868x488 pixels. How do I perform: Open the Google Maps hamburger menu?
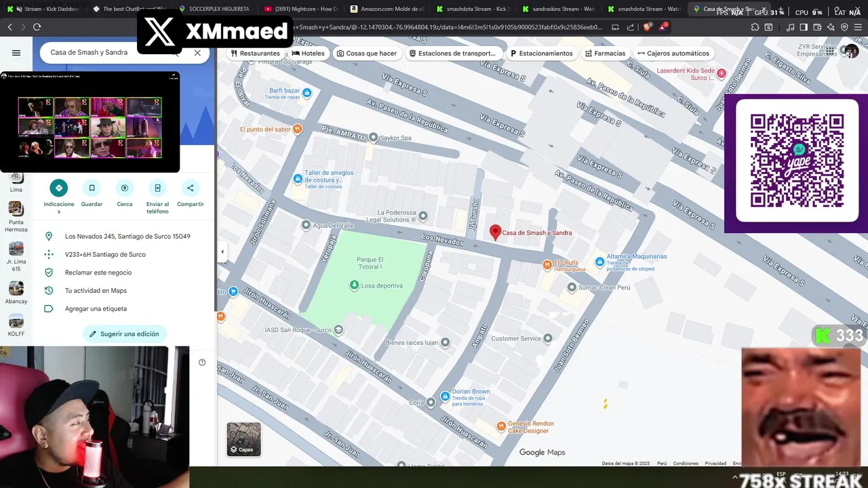16,53
